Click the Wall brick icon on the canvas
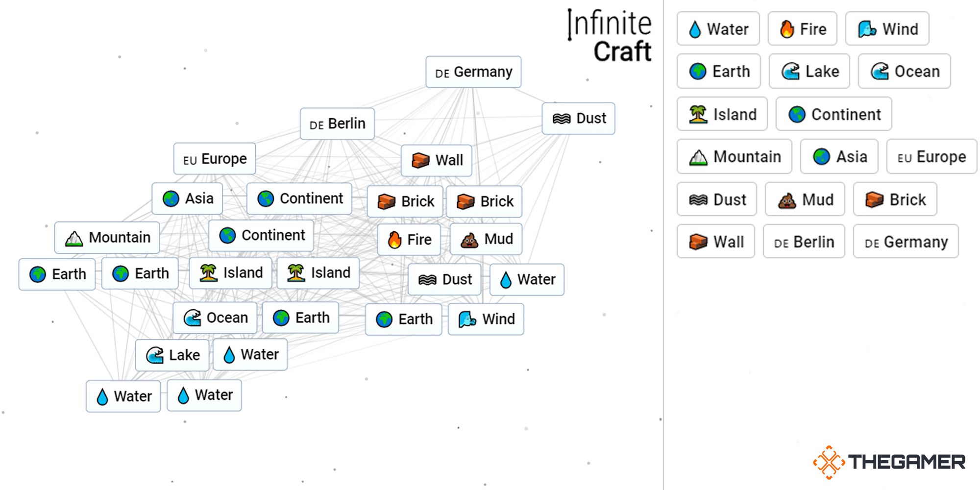This screenshot has height=490, width=980. [420, 160]
